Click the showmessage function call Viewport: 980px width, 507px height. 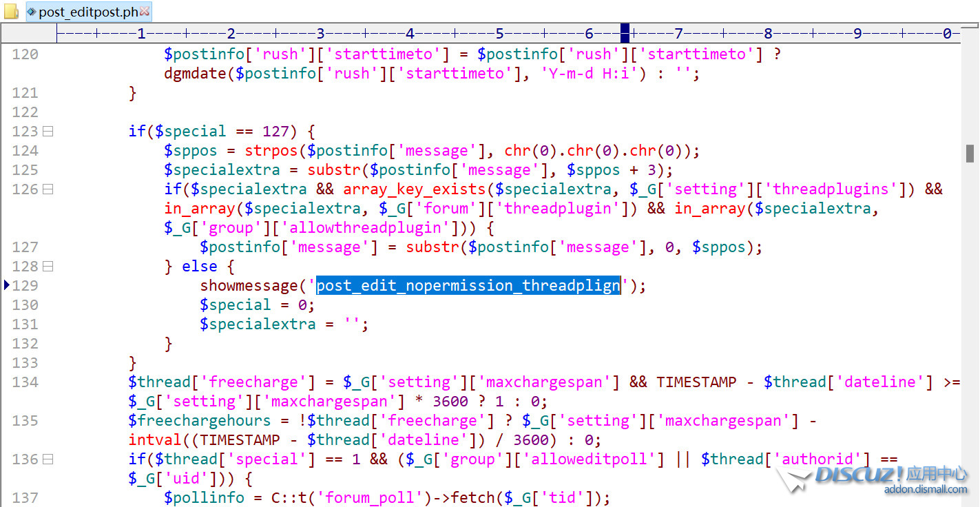249,285
